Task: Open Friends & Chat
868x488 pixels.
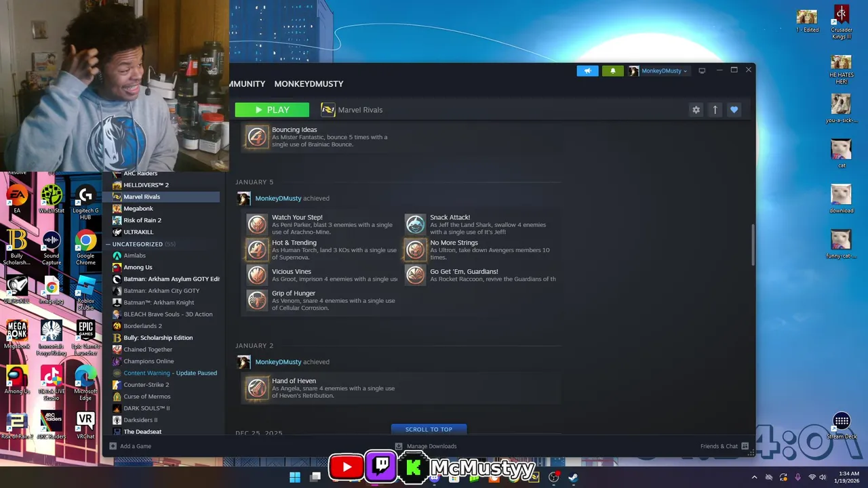Action: (x=719, y=446)
